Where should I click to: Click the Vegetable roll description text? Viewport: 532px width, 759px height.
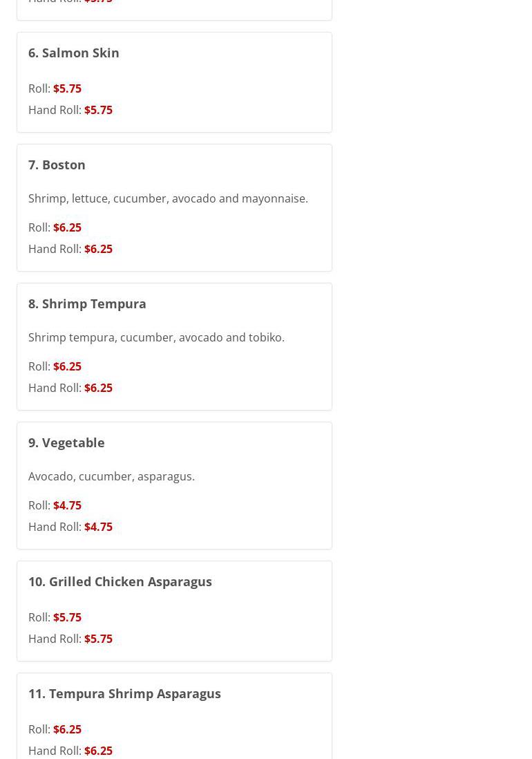[x=111, y=476]
